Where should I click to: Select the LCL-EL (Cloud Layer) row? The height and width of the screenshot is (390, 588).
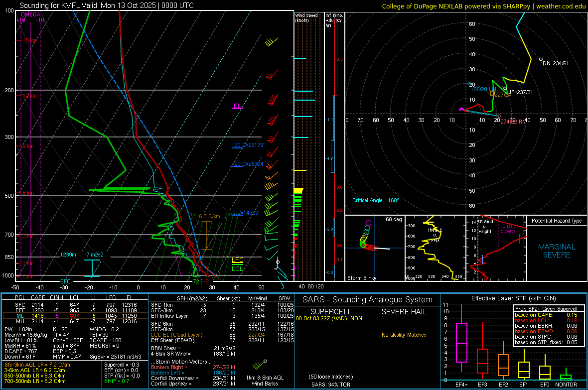[x=222, y=335]
